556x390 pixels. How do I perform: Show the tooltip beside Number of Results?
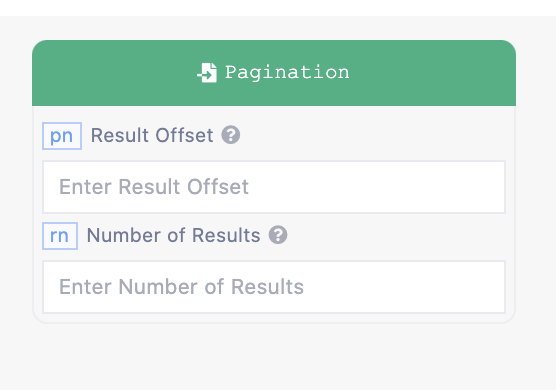pyautogui.click(x=278, y=235)
